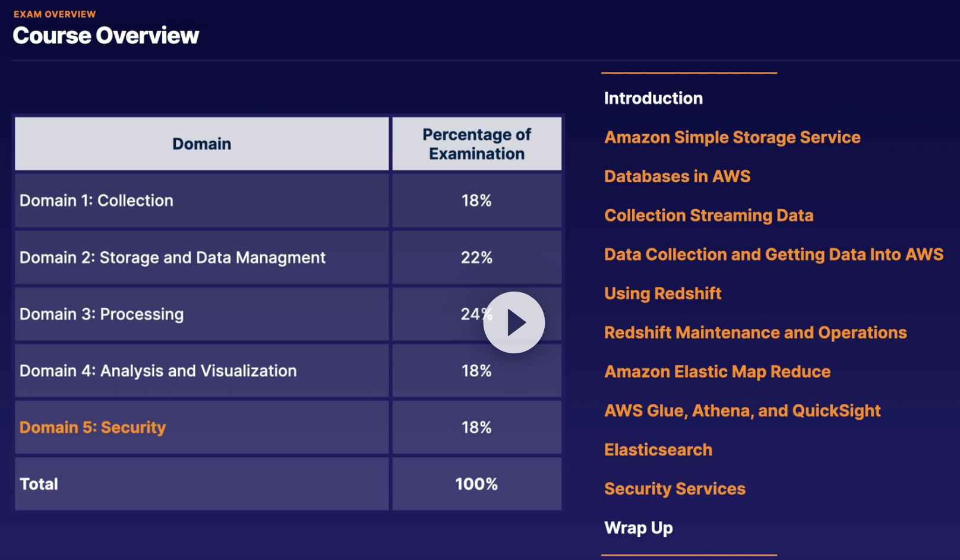Select the Wrap Up section
This screenshot has width=960, height=560.
pos(638,528)
